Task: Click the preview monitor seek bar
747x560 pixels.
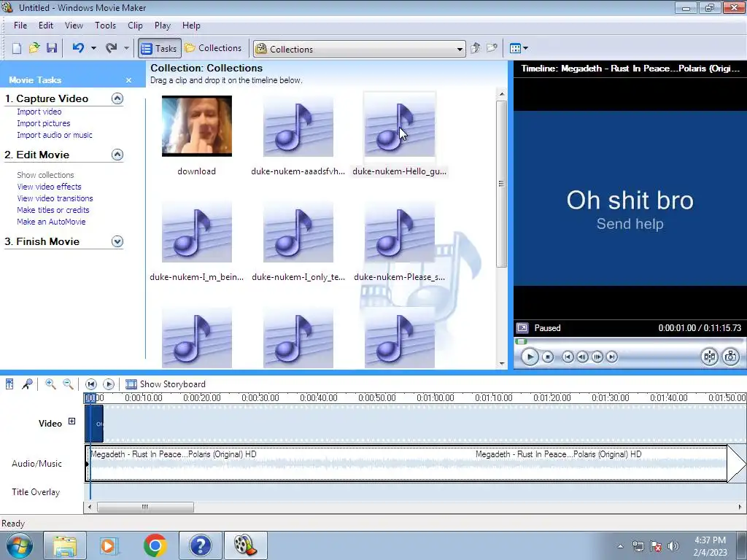Action: point(629,341)
